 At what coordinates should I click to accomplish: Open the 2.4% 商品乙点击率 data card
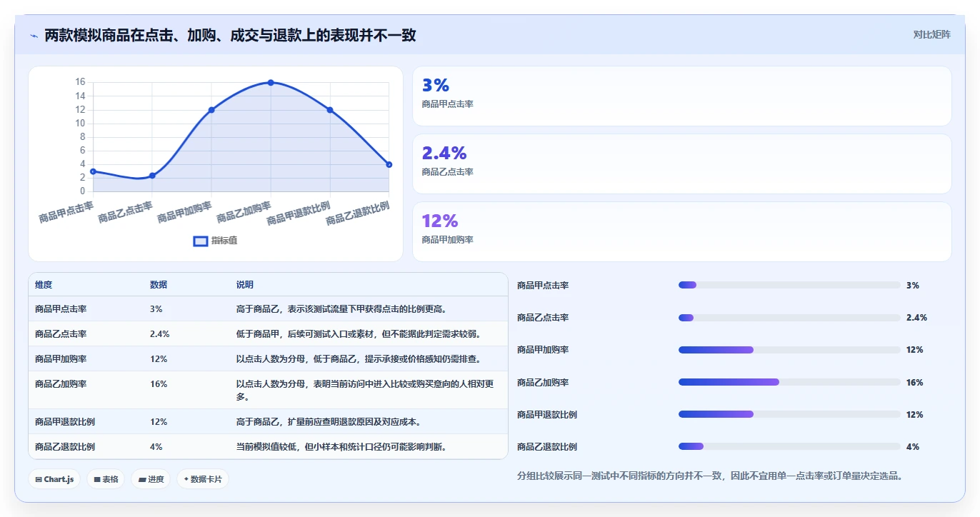[682, 164]
